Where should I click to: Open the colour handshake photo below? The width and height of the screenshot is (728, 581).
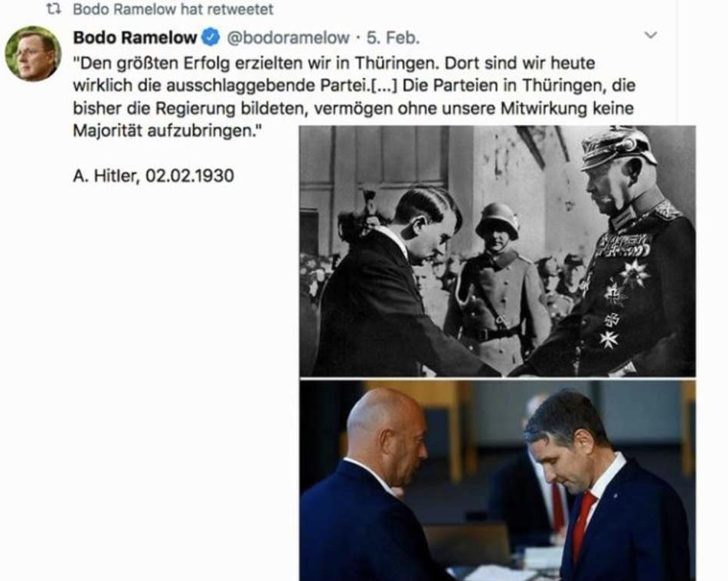(x=498, y=480)
